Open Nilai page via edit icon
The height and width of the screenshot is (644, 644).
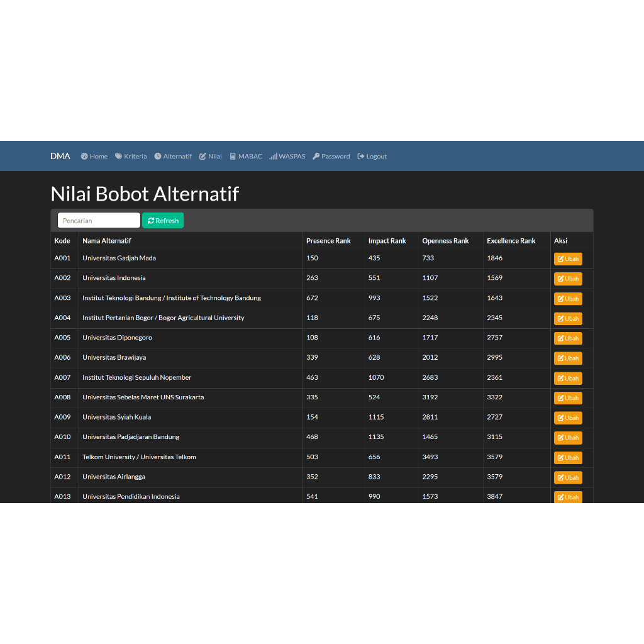(203, 157)
